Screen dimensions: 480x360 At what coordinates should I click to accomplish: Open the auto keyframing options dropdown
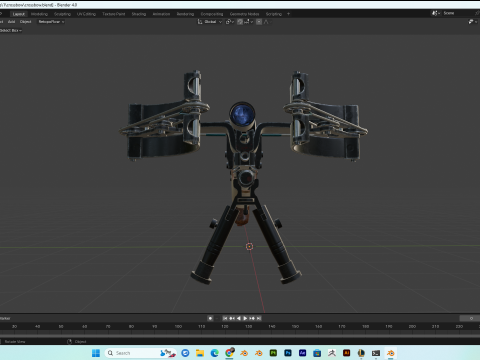217,318
